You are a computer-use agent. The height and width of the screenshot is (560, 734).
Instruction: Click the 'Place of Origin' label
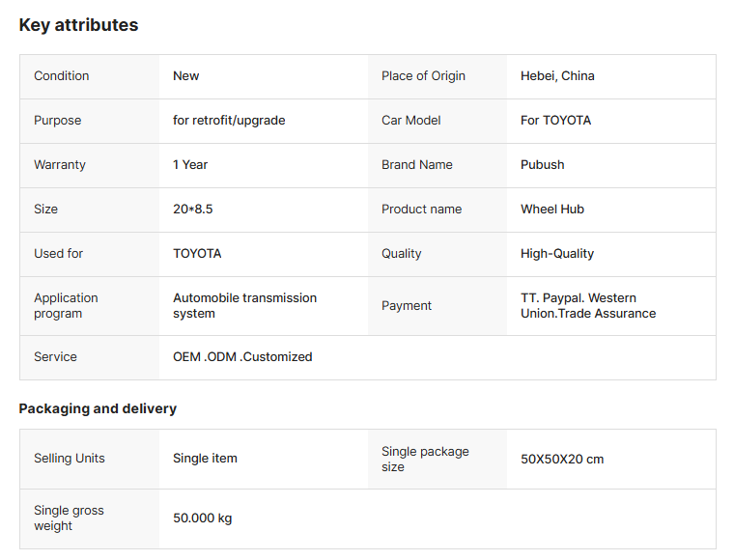click(x=423, y=76)
